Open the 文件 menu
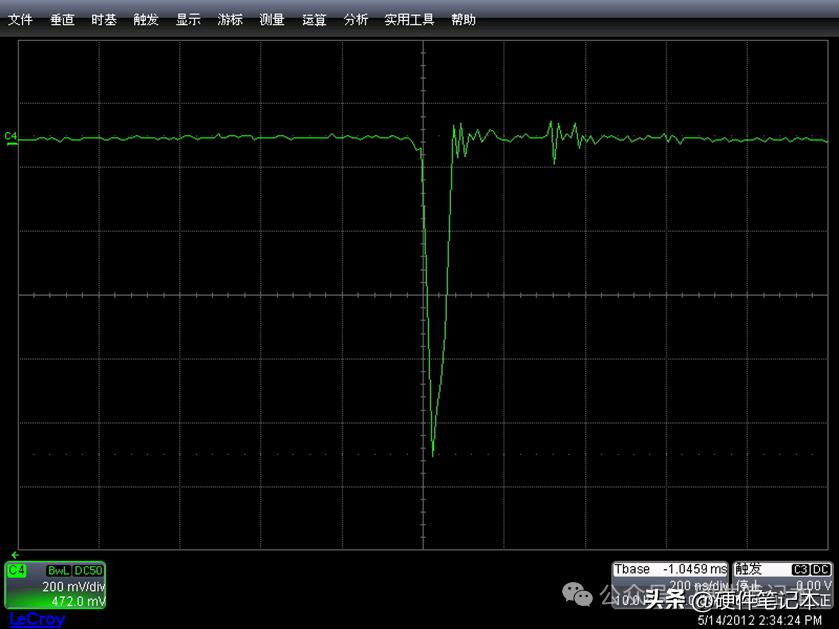This screenshot has width=839, height=629. 21,18
